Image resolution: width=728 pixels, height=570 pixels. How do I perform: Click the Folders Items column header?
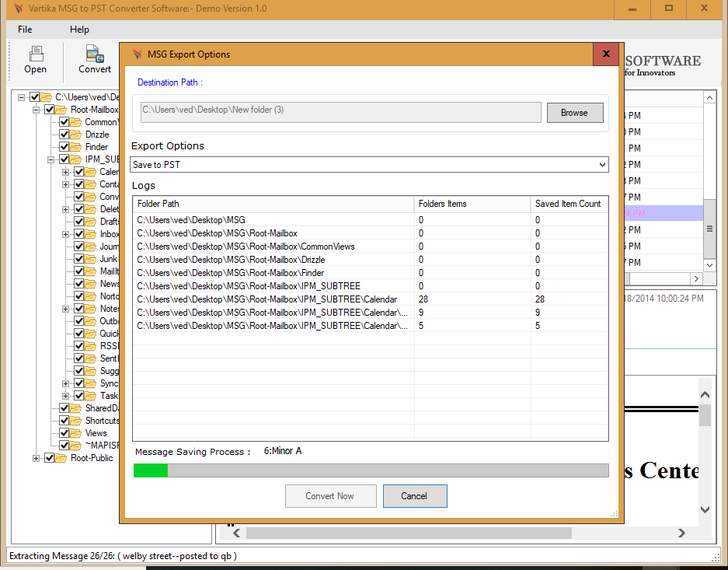pyautogui.click(x=472, y=204)
